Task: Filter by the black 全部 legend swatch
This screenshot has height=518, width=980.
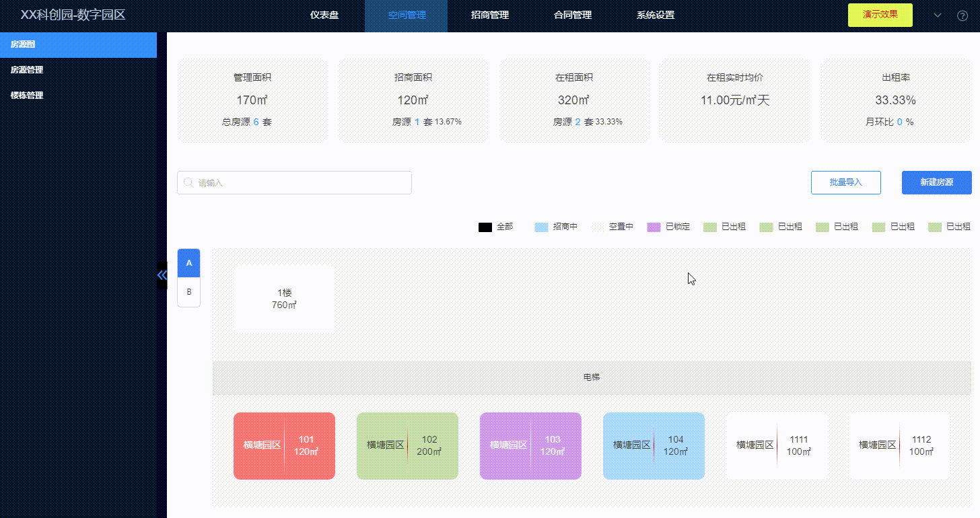Action: pos(485,227)
